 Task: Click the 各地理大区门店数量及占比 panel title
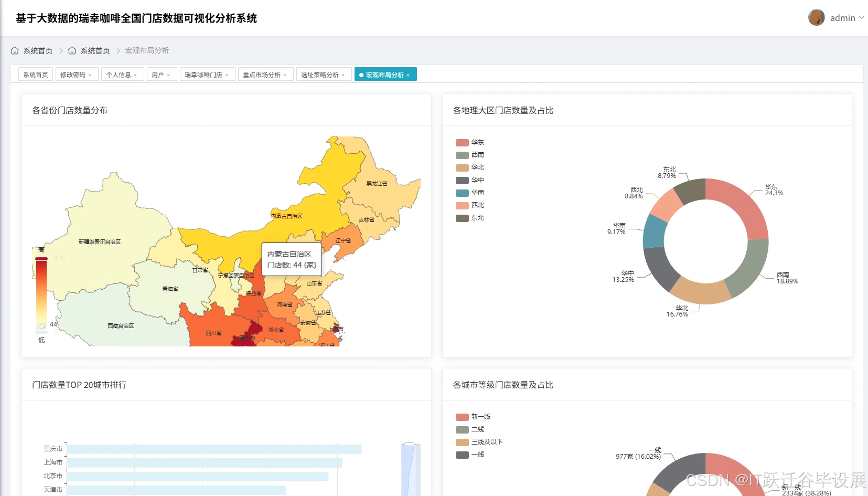503,110
